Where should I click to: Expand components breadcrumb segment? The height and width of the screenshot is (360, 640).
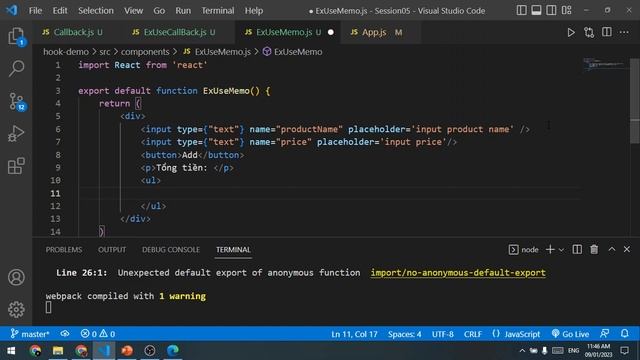tap(145, 52)
